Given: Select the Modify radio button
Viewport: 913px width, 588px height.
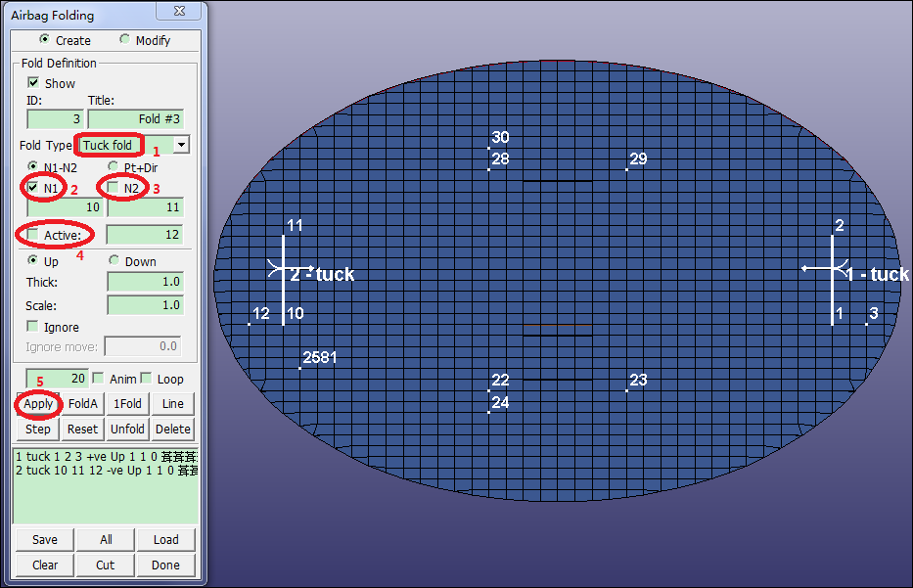Looking at the screenshot, I should click(124, 40).
